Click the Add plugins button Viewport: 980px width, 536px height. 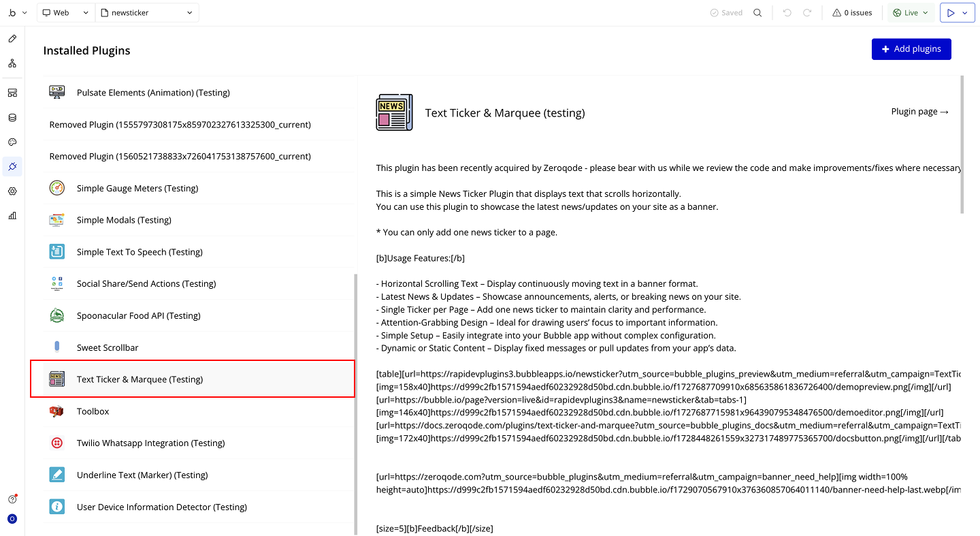[x=911, y=49]
